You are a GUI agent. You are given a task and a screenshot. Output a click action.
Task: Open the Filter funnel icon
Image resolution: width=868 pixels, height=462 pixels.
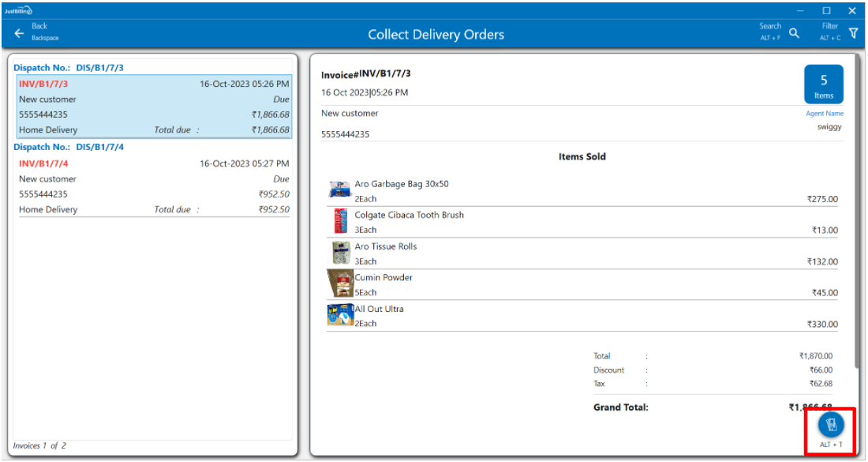coord(853,32)
